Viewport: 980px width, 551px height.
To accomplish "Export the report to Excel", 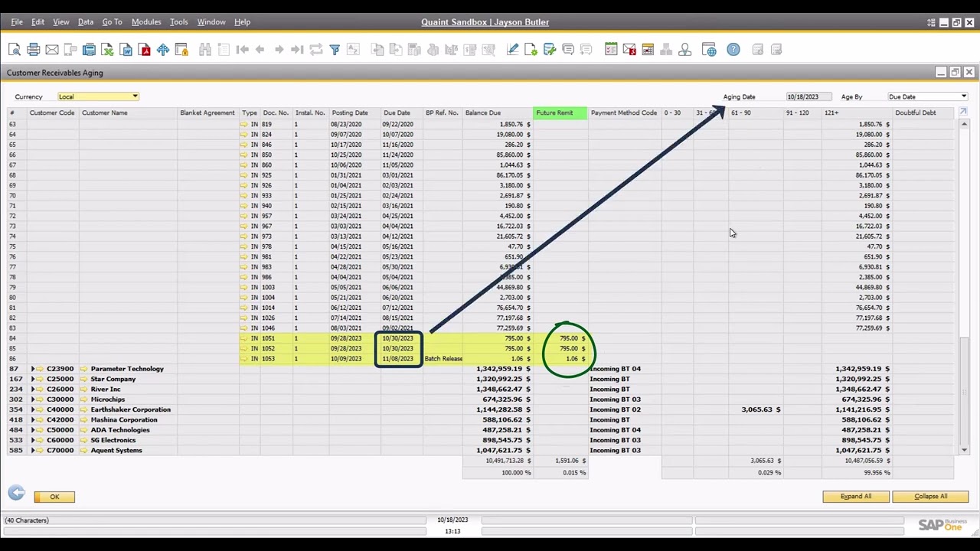I will click(107, 50).
